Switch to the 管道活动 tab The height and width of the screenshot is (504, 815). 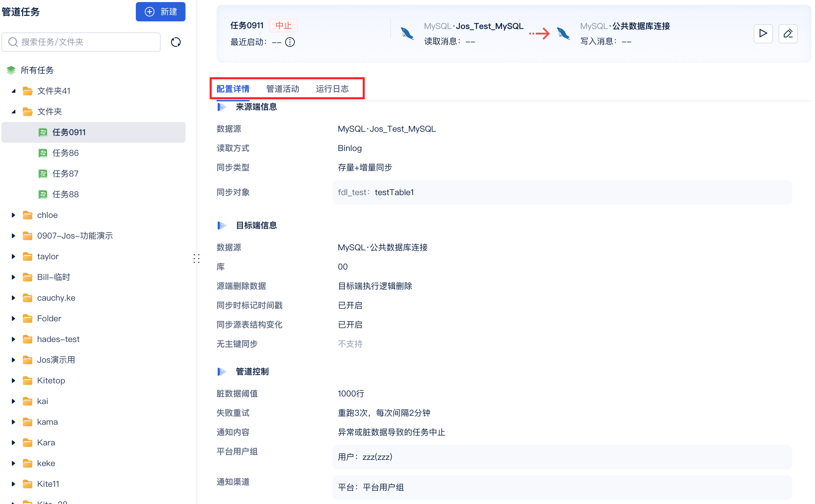[282, 89]
